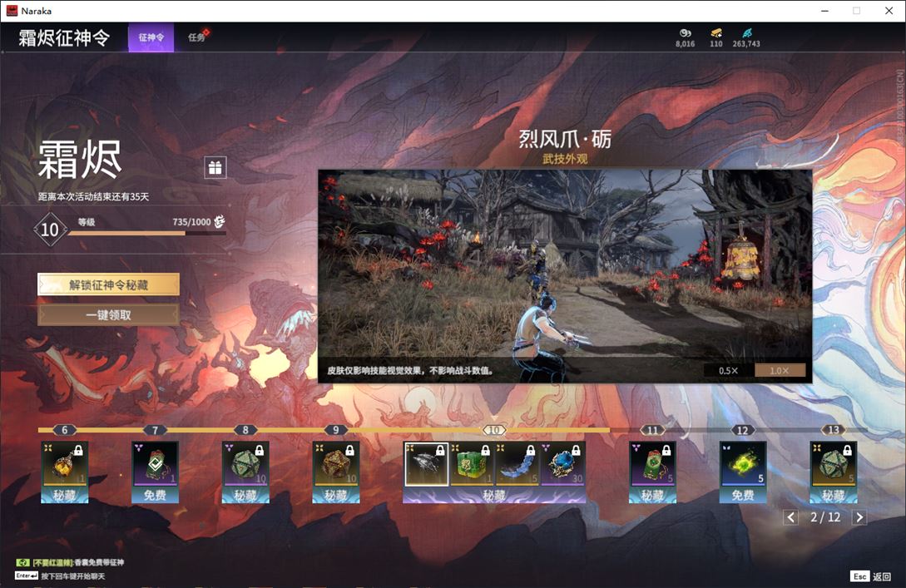Select the level 10 claw skin reward
This screenshot has height=588, width=906.
pos(427,464)
